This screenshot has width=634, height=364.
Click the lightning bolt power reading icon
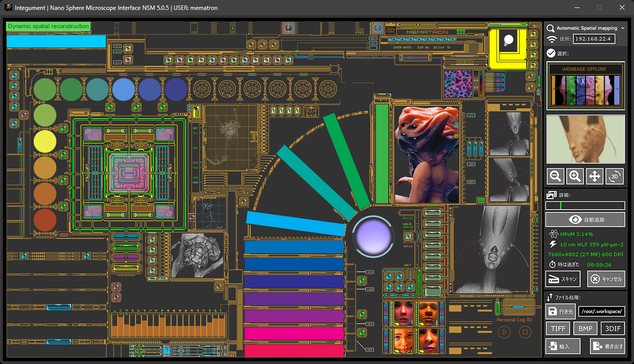point(551,244)
